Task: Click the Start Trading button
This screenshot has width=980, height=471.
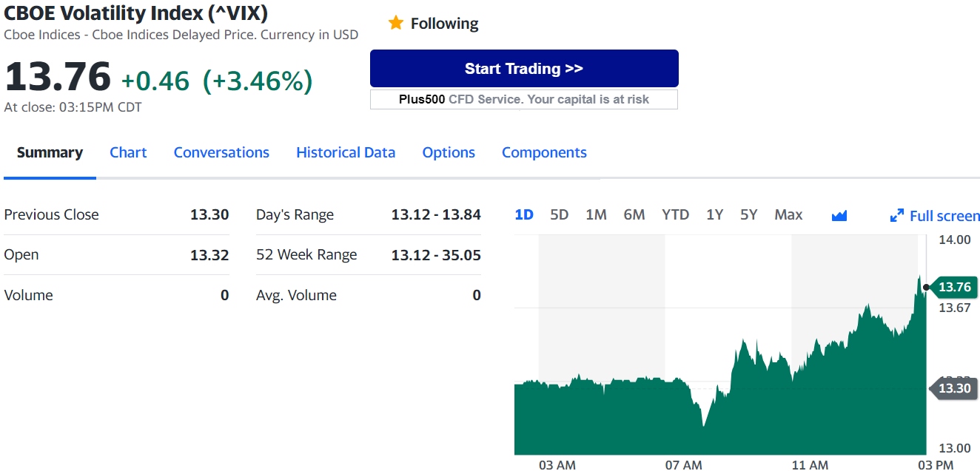Action: [x=524, y=69]
